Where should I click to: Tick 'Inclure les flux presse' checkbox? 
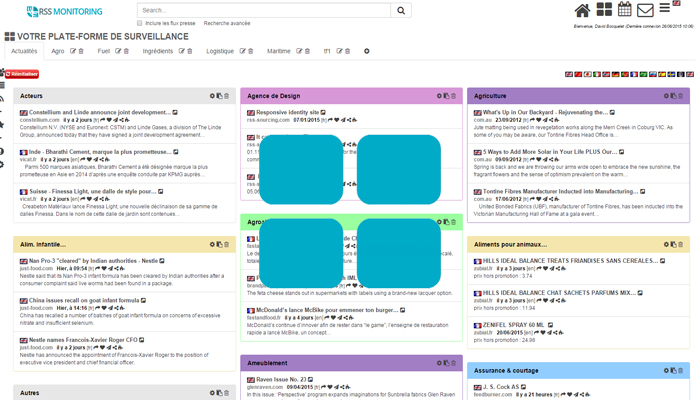(140, 23)
